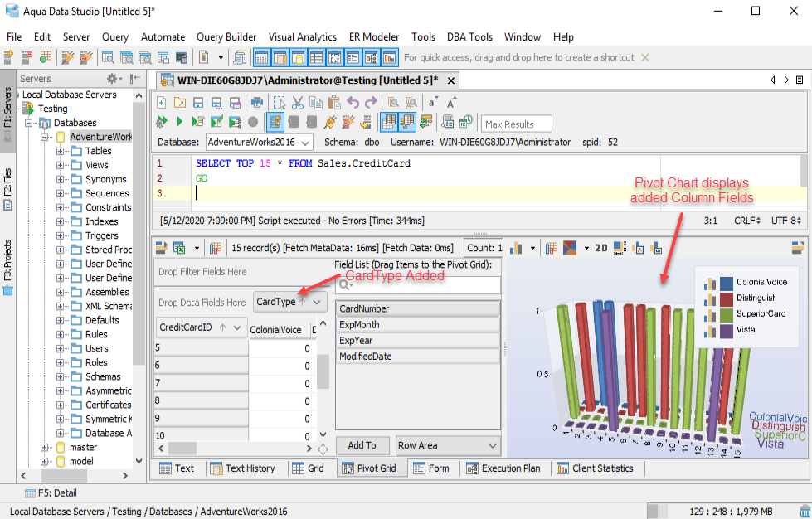This screenshot has height=519, width=812.
Task: Open the Query Builder menu
Action: pyautogui.click(x=226, y=36)
